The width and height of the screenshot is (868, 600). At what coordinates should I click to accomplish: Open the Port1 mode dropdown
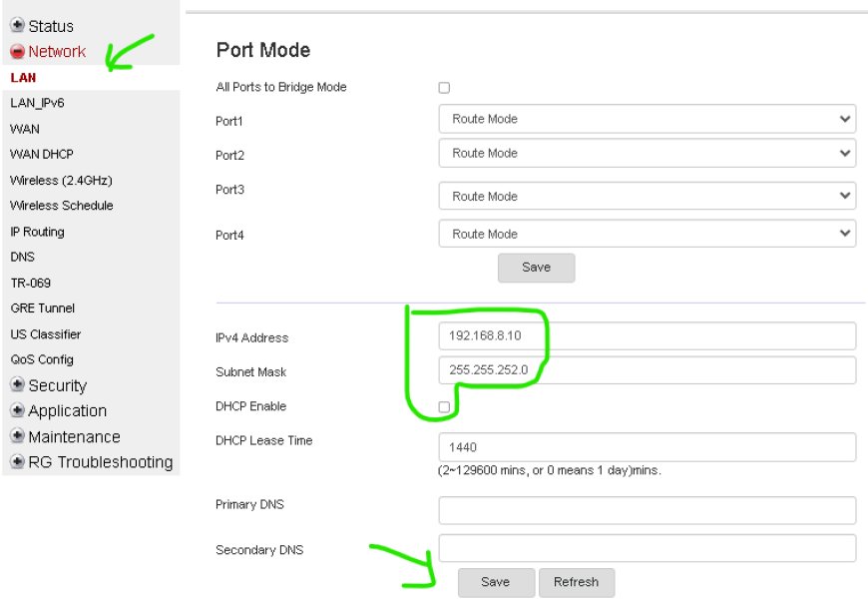coord(648,119)
